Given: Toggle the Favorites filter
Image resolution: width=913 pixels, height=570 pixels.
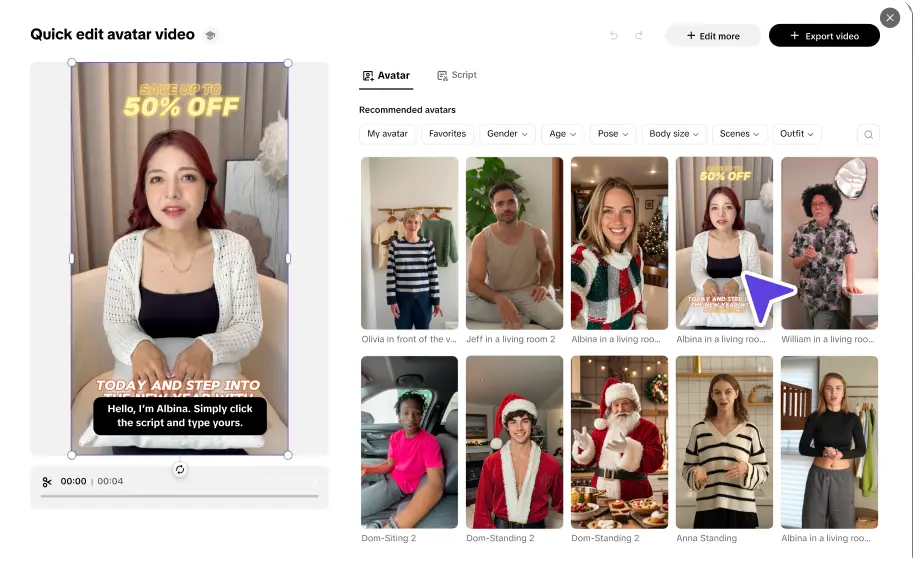Looking at the screenshot, I should coord(447,134).
